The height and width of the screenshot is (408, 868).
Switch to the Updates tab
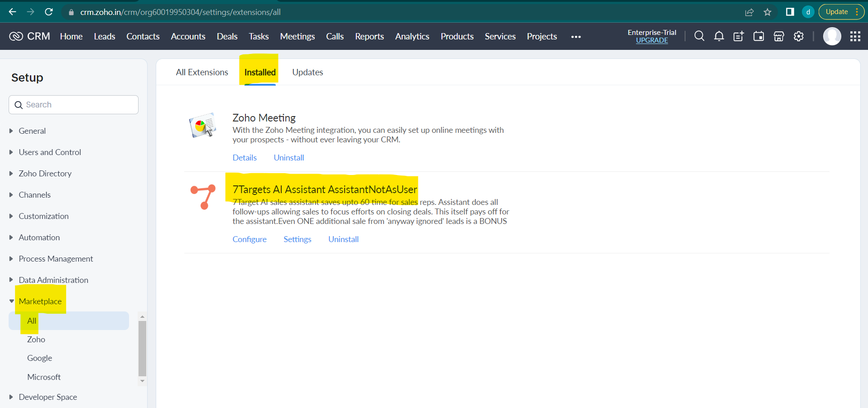point(307,72)
